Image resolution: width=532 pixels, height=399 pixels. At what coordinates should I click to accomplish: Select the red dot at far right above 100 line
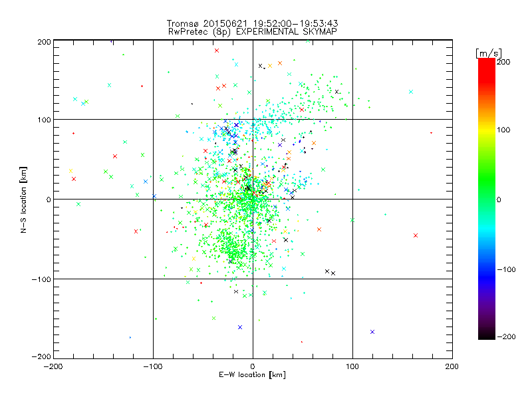[x=431, y=133]
